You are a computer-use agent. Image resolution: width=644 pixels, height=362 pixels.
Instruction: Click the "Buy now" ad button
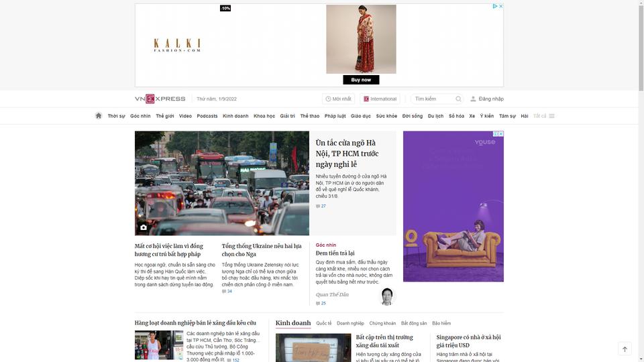click(361, 80)
